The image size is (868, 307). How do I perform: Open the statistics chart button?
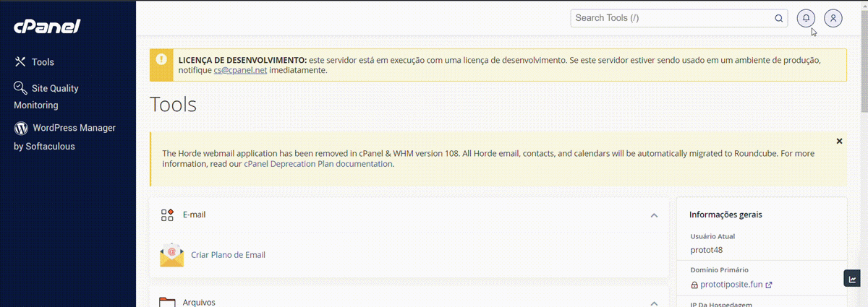852,279
